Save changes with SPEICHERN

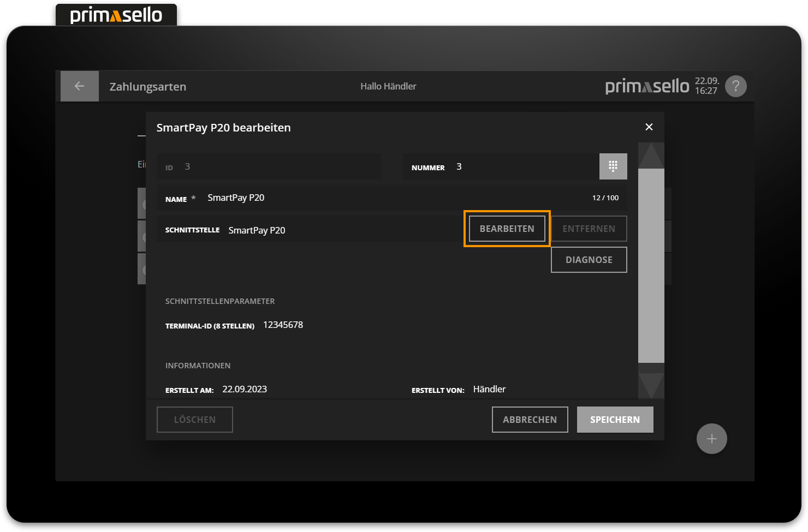coord(615,419)
